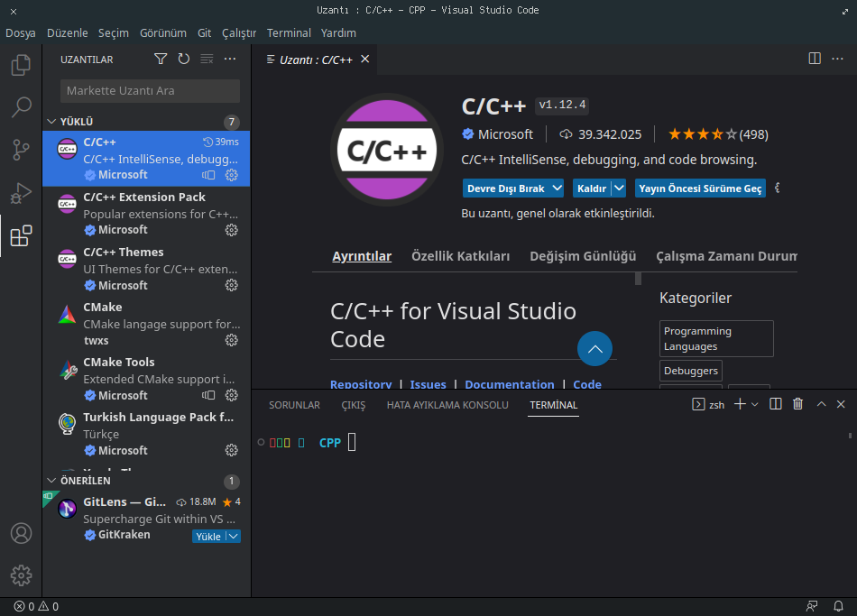857x616 pixels.
Task: Install GitLens with Yükle button
Action: pos(208,537)
